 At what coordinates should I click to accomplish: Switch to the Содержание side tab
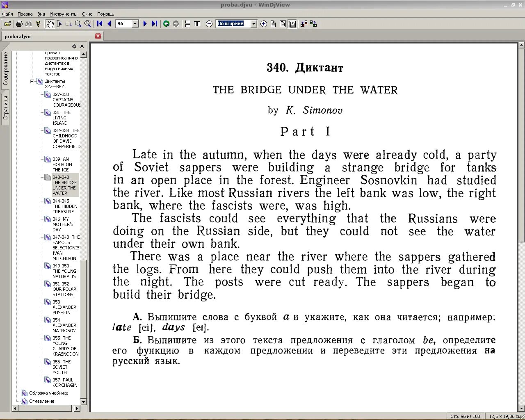[5, 68]
